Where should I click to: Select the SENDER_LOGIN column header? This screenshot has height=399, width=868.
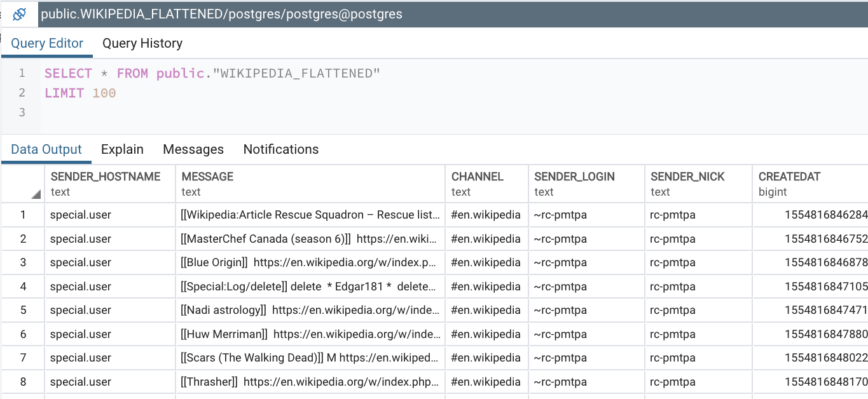click(586, 184)
